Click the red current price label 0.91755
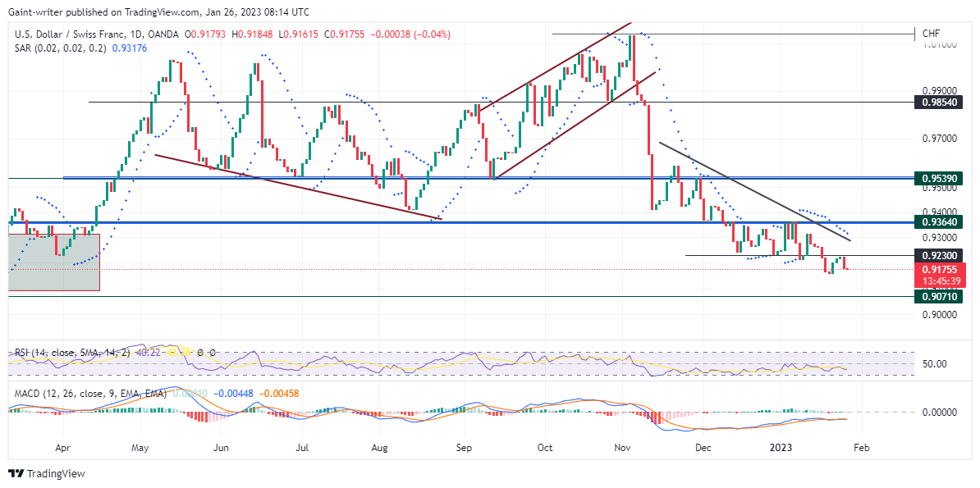980x488 pixels. pos(940,269)
